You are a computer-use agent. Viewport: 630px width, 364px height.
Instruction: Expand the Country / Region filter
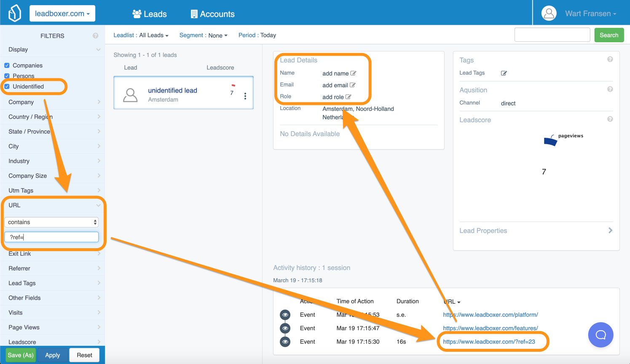pyautogui.click(x=52, y=117)
